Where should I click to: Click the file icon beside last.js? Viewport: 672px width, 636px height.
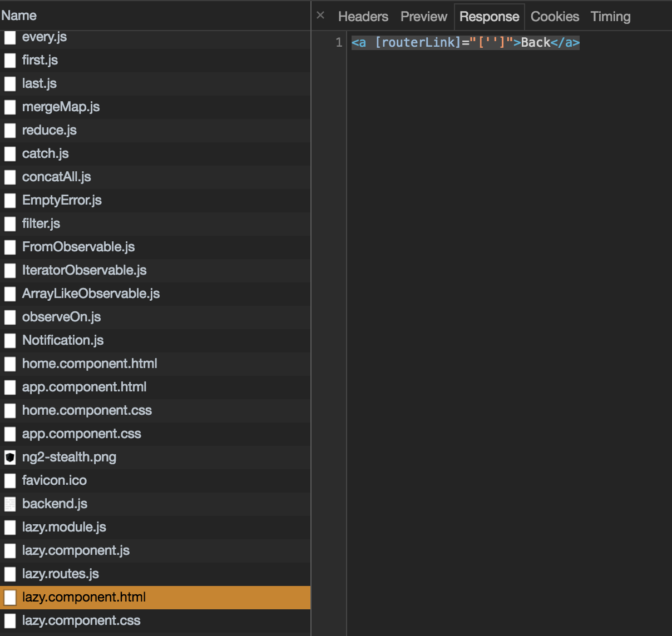(x=10, y=84)
